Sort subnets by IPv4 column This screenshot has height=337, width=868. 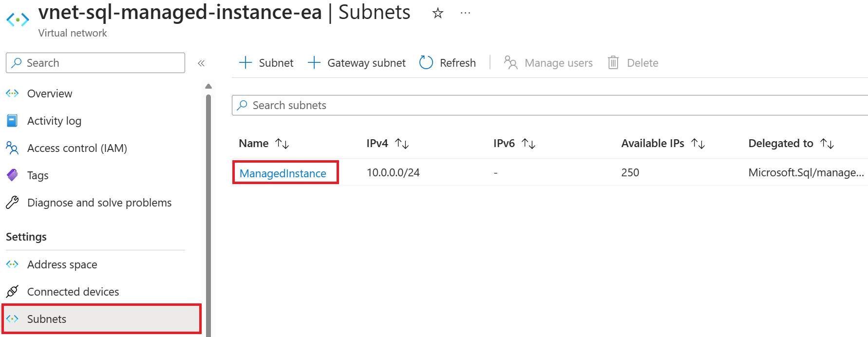(x=402, y=144)
